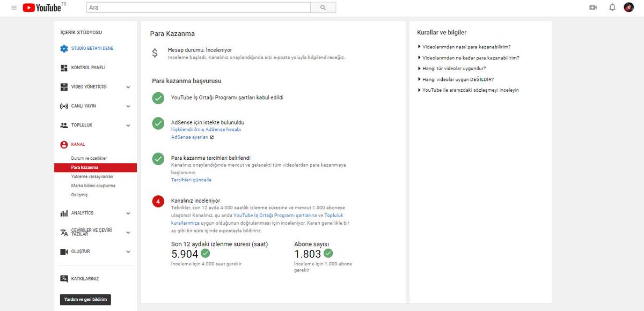Click the external link icon after AdSense ayarları
This screenshot has height=311, width=644.
click(212, 137)
